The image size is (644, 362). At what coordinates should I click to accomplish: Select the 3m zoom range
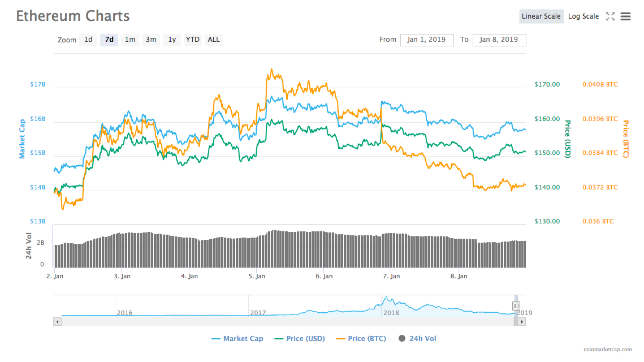point(150,40)
